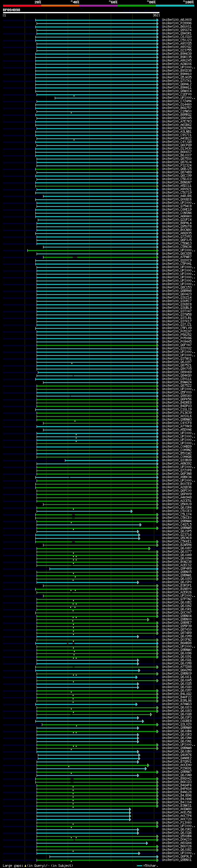This screenshot has width=197, height=868.
Task: Open hit UniRef100_A7THK9
Action: [x=177, y=426]
